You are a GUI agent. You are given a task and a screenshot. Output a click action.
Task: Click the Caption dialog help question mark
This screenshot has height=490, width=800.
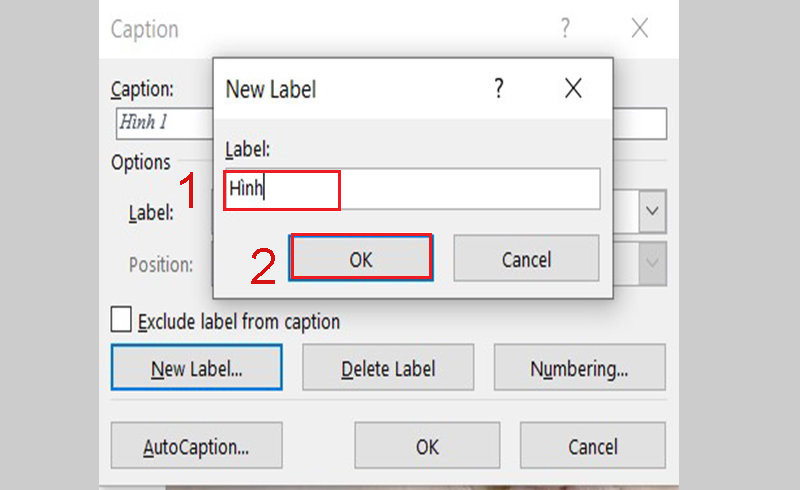[x=565, y=28]
